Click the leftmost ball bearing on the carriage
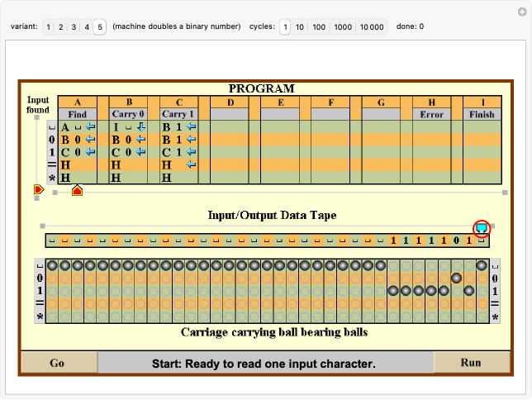This screenshot has height=400, width=532. [51, 266]
